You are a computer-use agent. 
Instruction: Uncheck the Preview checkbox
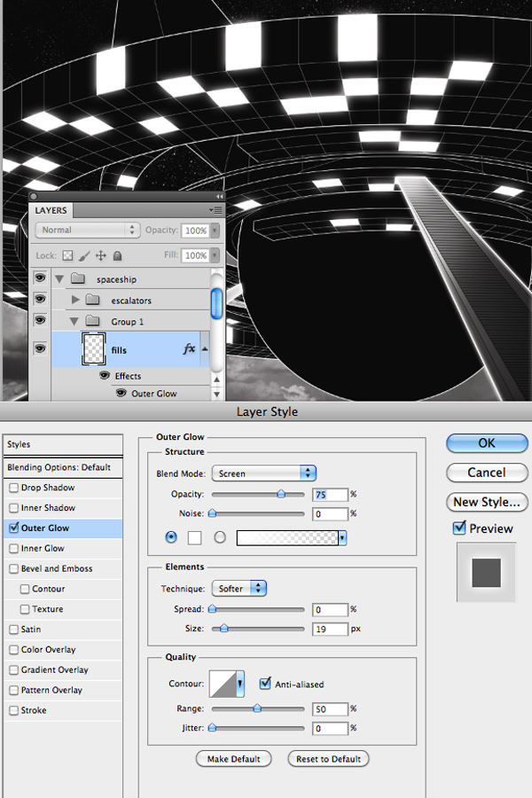[459, 528]
